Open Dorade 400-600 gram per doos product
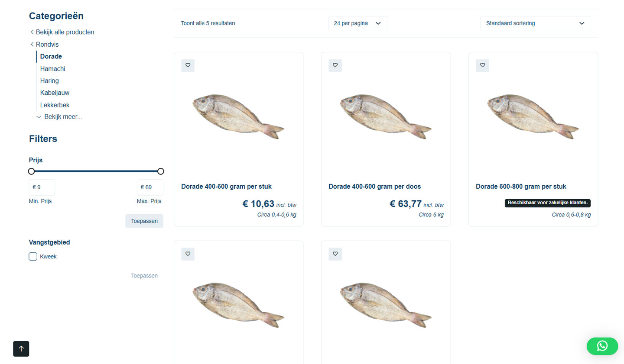The width and height of the screenshot is (624, 364). tap(374, 187)
